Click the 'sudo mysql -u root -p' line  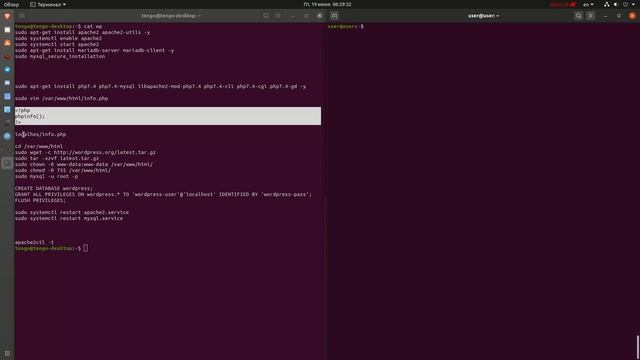47,176
